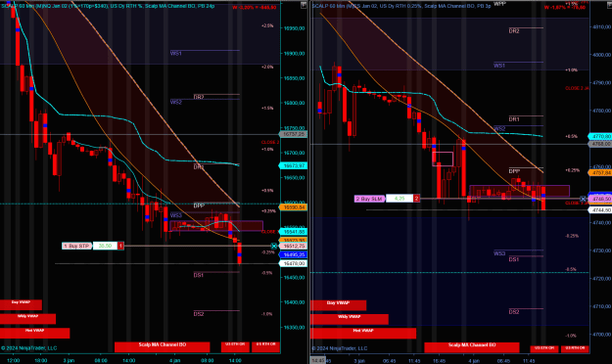The image size is (612, 364).
Task: Select the '2 Buy SLM' order label
Action: click(369, 199)
